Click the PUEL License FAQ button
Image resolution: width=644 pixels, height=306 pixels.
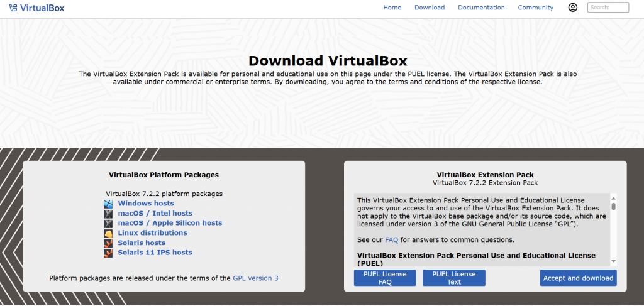[x=385, y=278]
